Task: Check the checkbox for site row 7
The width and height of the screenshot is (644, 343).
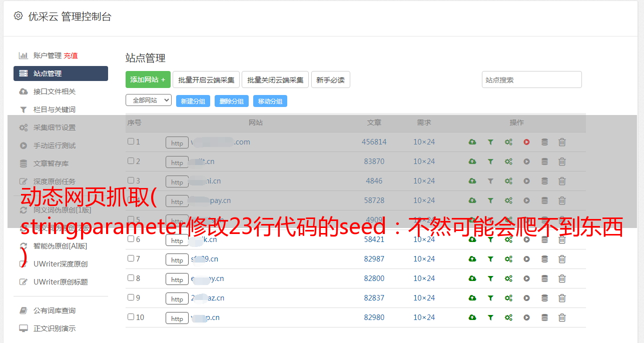Action: (131, 258)
